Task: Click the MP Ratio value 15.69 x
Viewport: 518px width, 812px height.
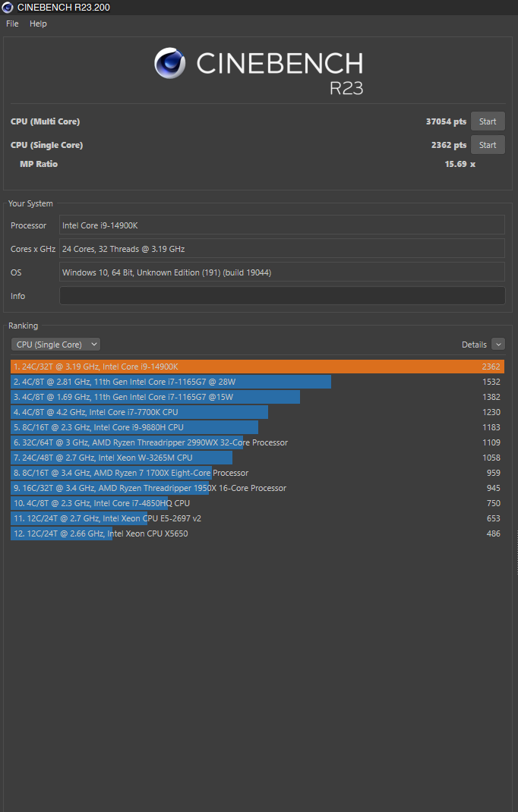Action: pyautogui.click(x=460, y=164)
